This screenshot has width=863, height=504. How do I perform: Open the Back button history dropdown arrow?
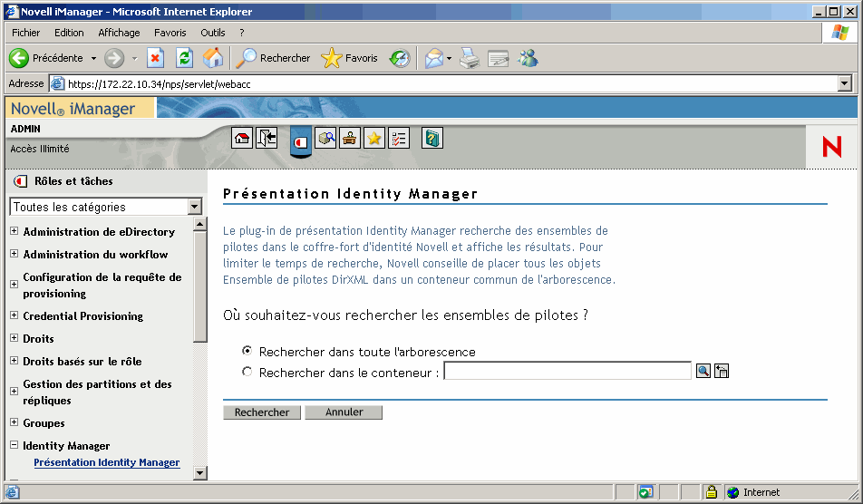93,58
